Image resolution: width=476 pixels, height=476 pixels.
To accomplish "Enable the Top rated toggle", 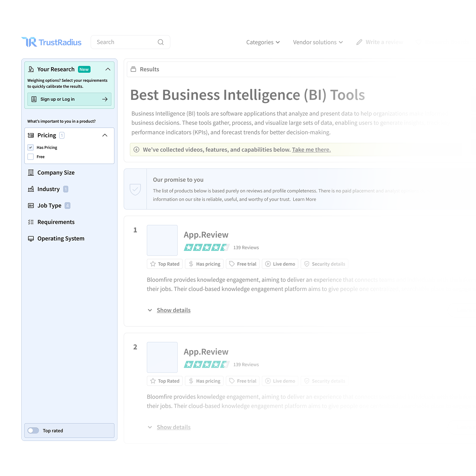I will point(33,431).
